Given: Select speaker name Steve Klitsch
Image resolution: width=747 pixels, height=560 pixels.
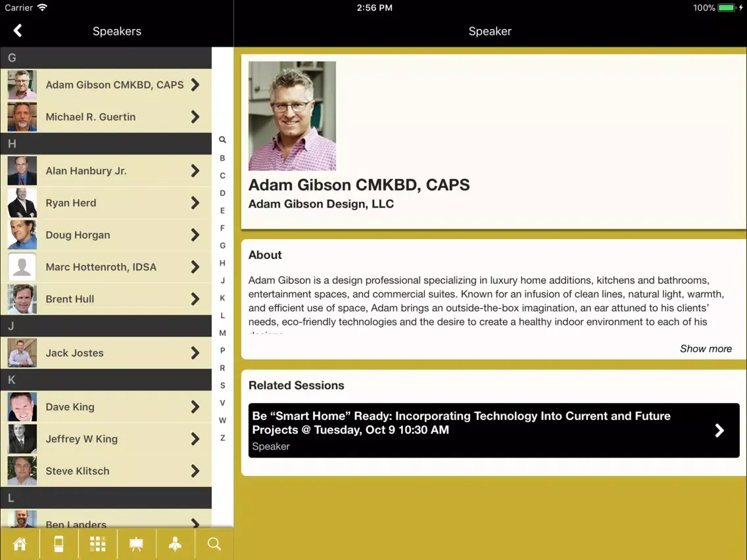Looking at the screenshot, I should [77, 471].
